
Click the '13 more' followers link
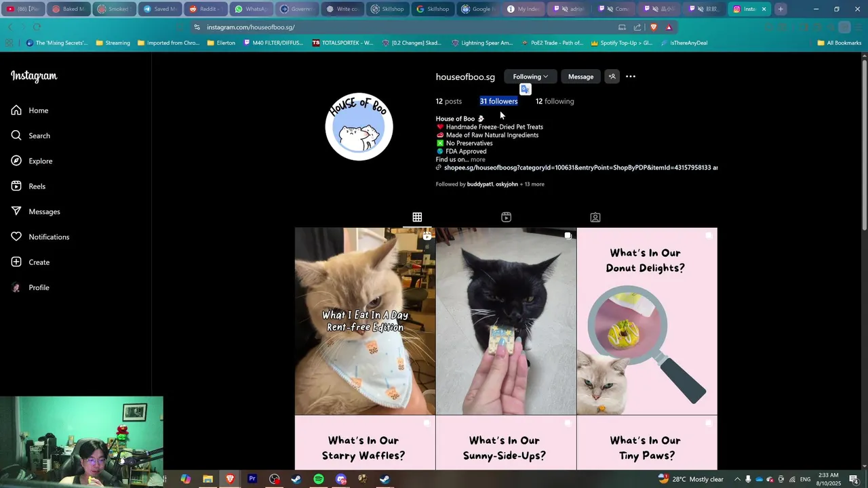coord(534,184)
